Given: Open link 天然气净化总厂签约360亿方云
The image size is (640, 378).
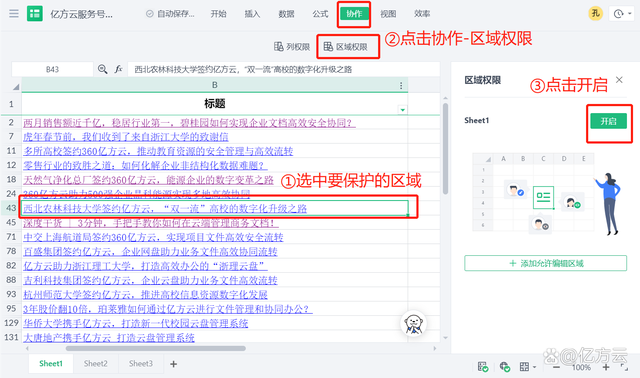Looking at the screenshot, I should click(x=148, y=180).
